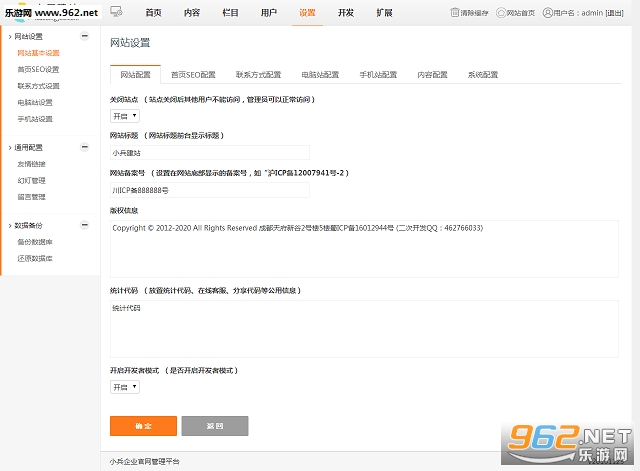Collapse the 数据备份 sidebar group
The image size is (640, 471).
coord(84,225)
